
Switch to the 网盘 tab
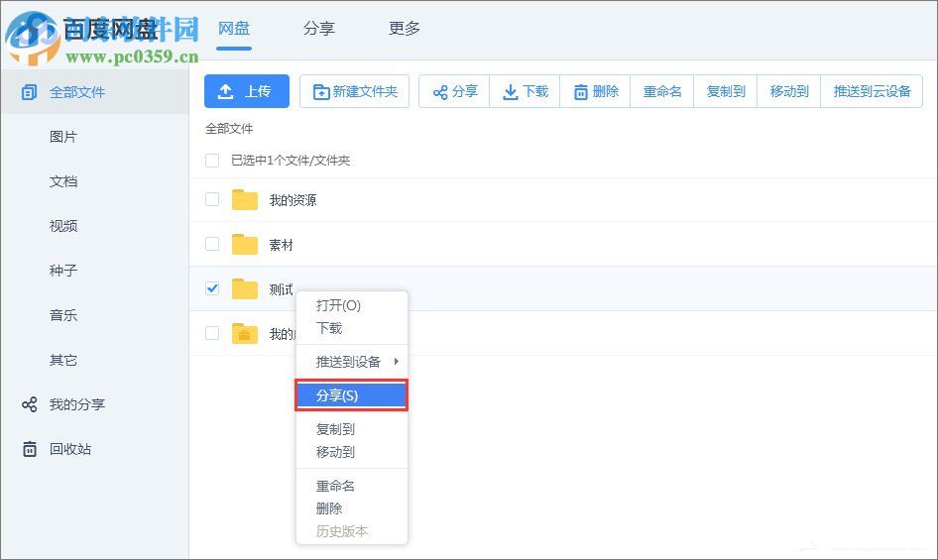[x=234, y=29]
